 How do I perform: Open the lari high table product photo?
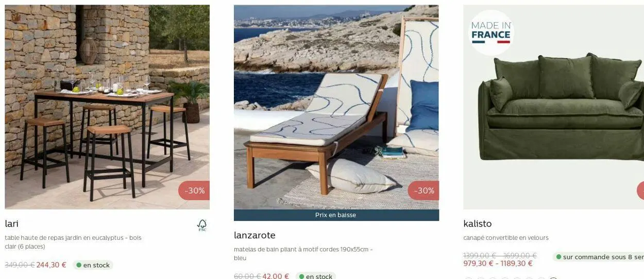(x=107, y=107)
